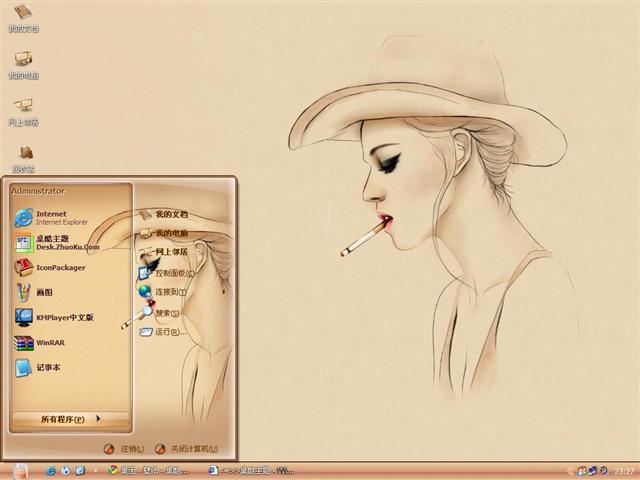Expand hidden system tray icons arrow
Image resolution: width=640 pixels, height=480 pixels.
[571, 471]
